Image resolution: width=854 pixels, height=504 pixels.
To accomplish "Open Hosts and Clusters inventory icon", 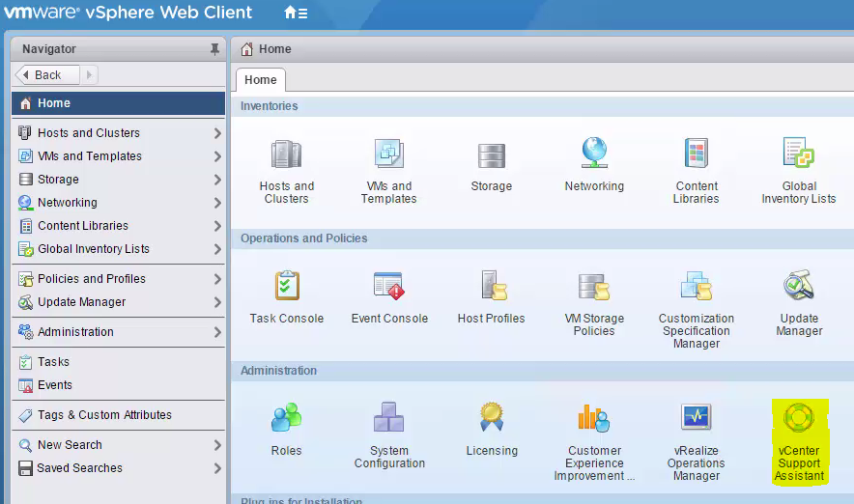I will (286, 154).
